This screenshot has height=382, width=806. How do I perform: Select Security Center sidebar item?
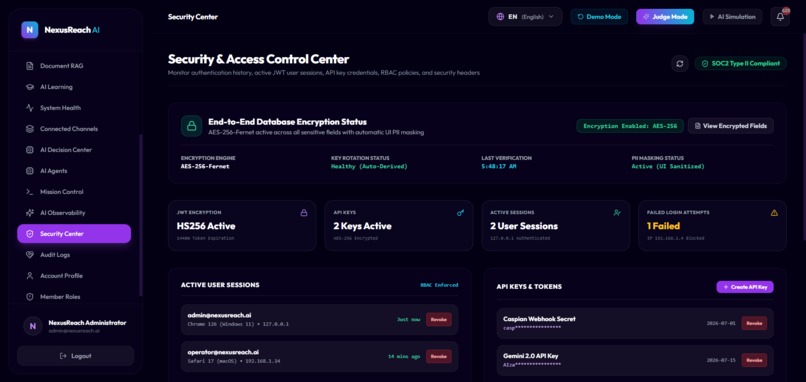pos(74,234)
